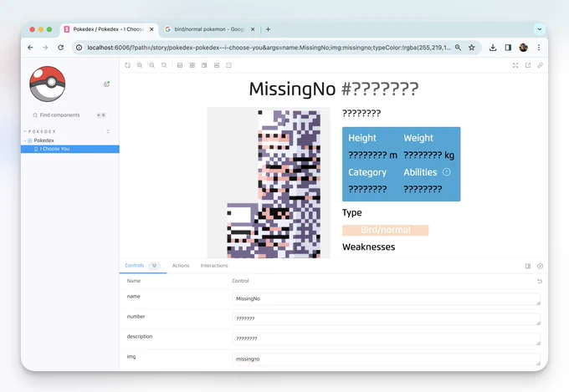Click the MissingNo glitch sprite image

(x=269, y=183)
